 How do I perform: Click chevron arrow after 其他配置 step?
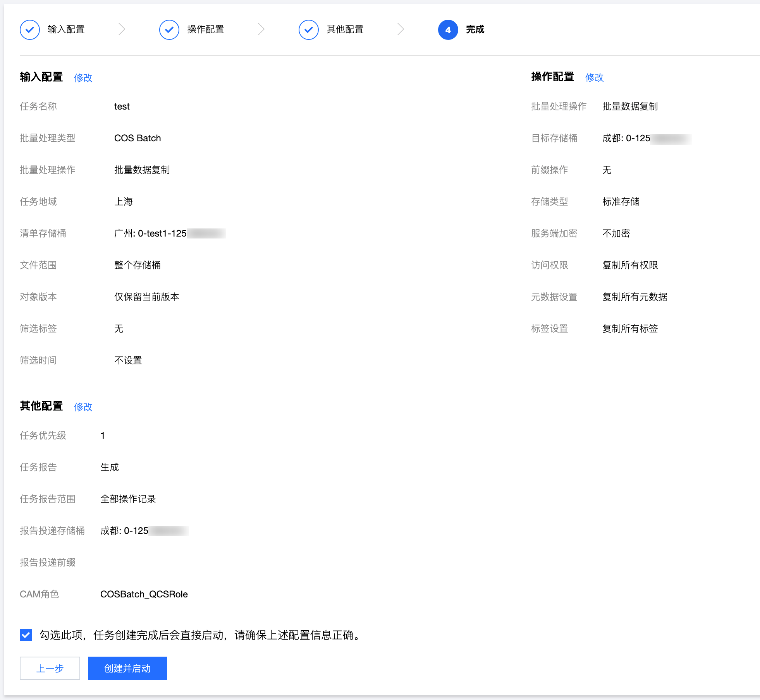(x=401, y=29)
